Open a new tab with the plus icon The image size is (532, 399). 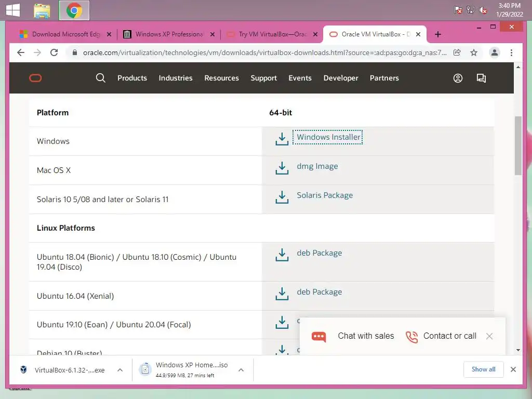coord(437,34)
